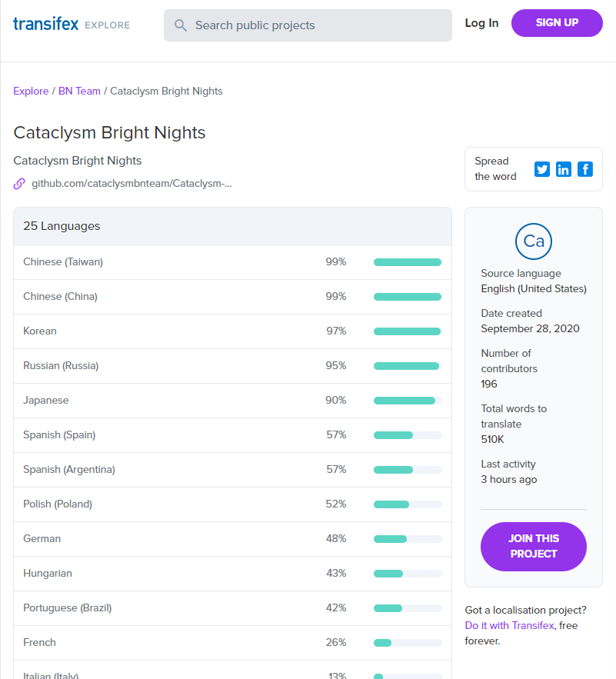Click the purple link icon beside GitHub URL
This screenshot has height=679, width=616.
coord(19,183)
